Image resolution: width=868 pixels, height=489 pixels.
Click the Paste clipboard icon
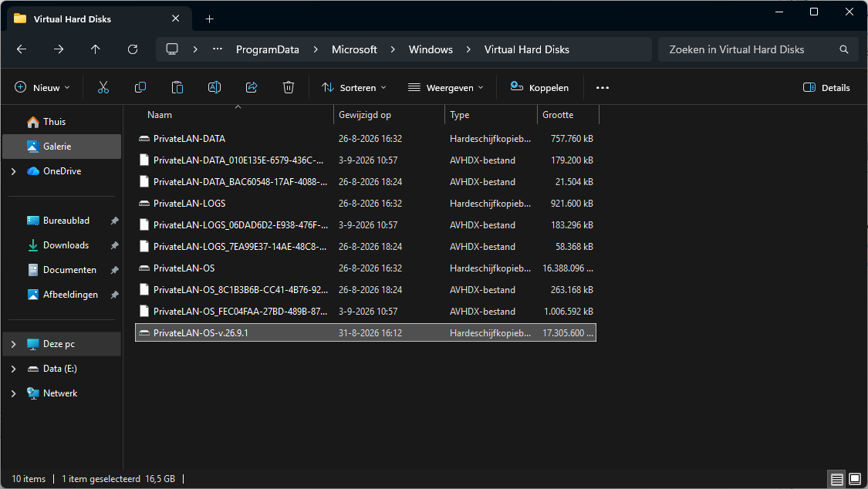[x=177, y=87]
